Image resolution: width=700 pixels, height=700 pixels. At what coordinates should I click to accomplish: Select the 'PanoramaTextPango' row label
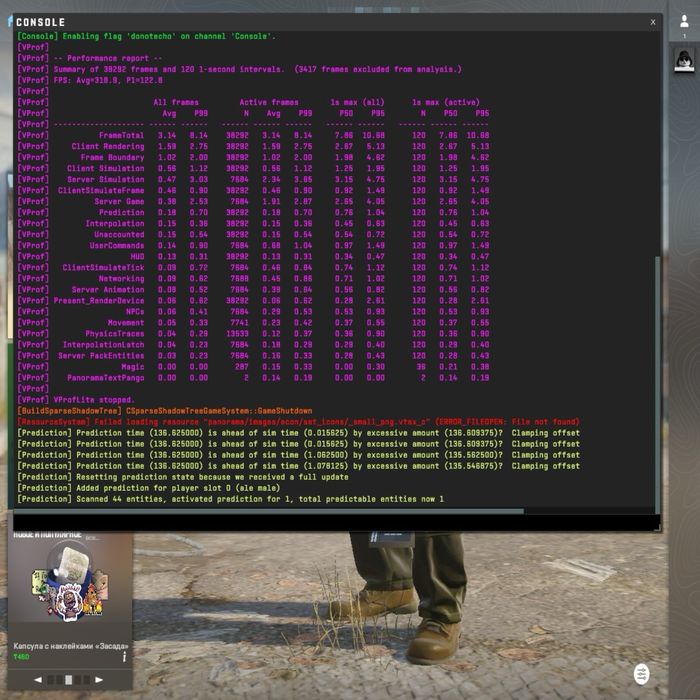105,378
